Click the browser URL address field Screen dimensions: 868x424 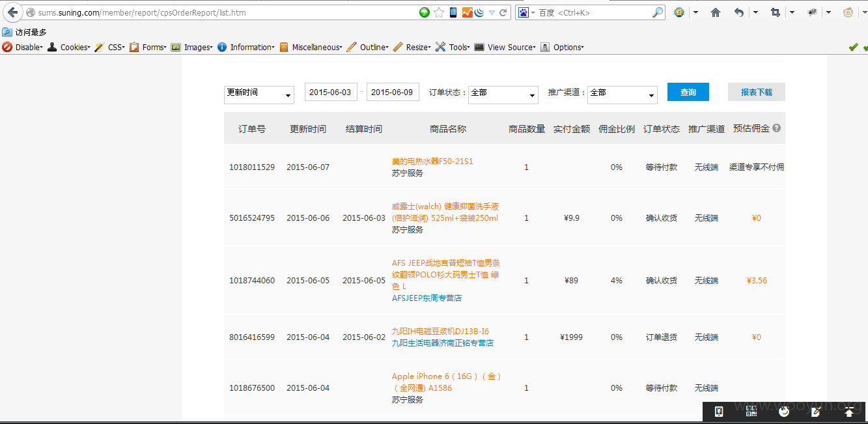[x=221, y=12]
